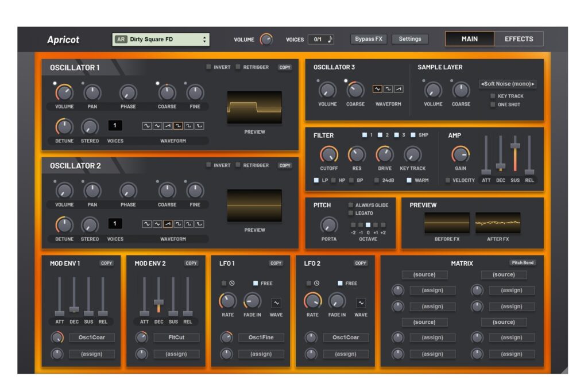Viewport: 588px width, 380px height.
Task: Click the Bypass FX button
Action: (x=369, y=39)
